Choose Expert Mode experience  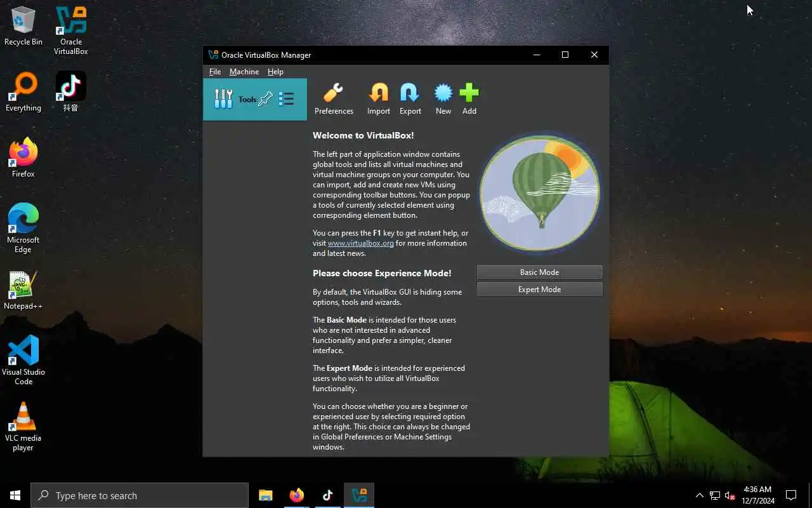[539, 289]
